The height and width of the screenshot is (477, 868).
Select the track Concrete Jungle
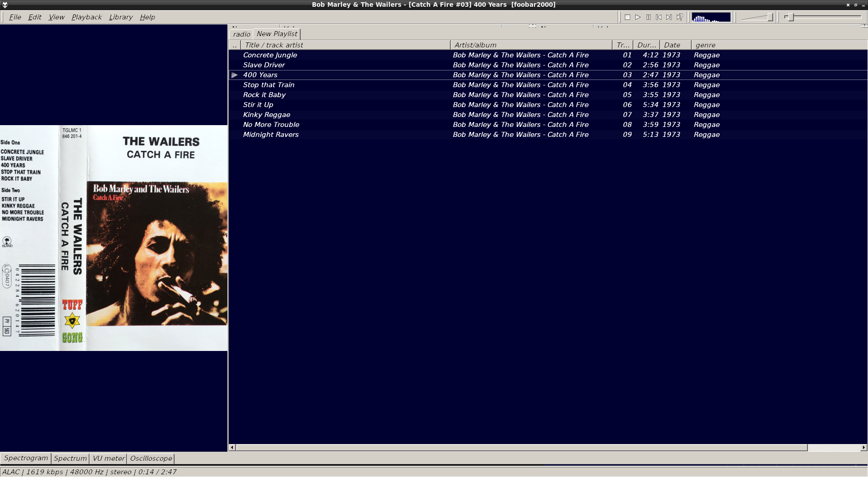[548, 55]
